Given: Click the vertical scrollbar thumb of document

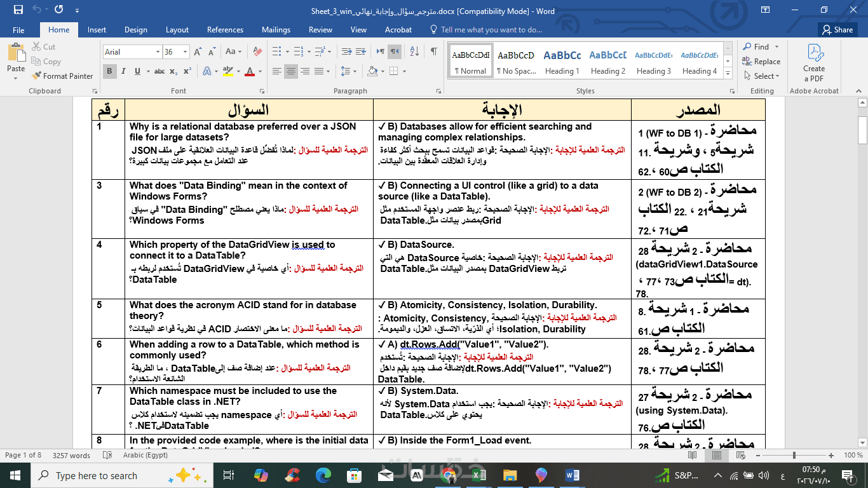Looking at the screenshot, I should tap(862, 130).
